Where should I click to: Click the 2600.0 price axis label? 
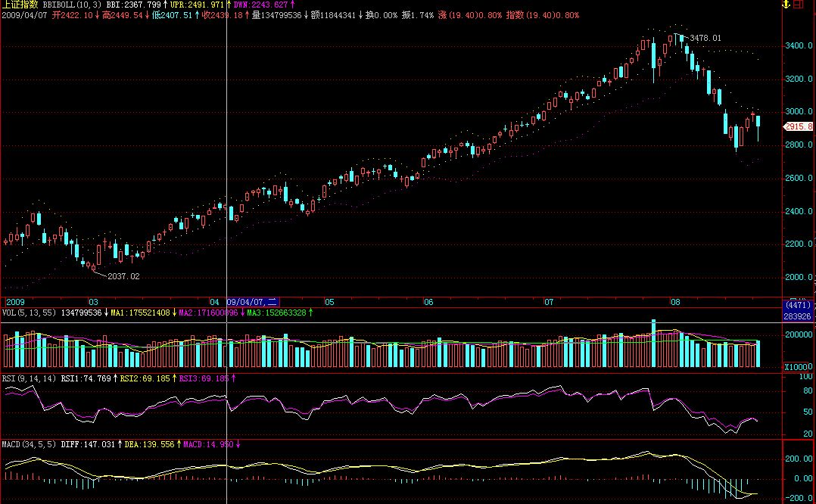(799, 178)
